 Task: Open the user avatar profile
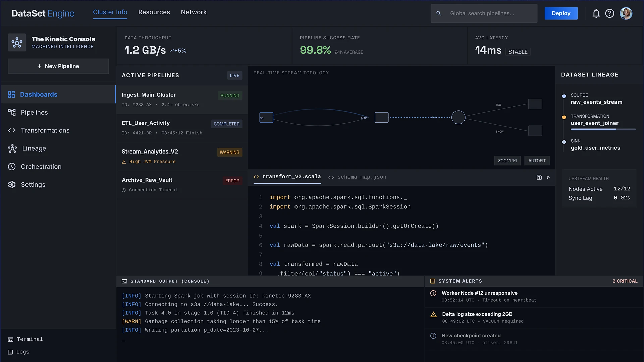(x=626, y=13)
